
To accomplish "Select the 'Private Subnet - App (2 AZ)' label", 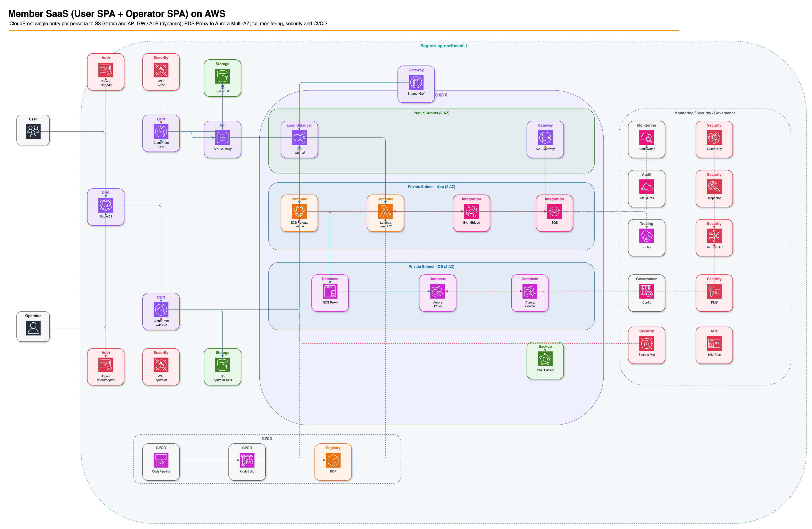I will tap(431, 187).
